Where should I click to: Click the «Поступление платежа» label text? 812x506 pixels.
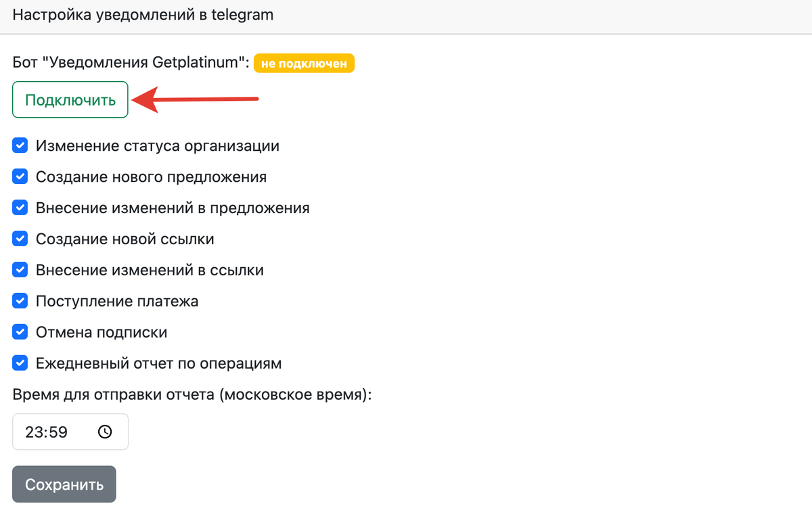[117, 301]
